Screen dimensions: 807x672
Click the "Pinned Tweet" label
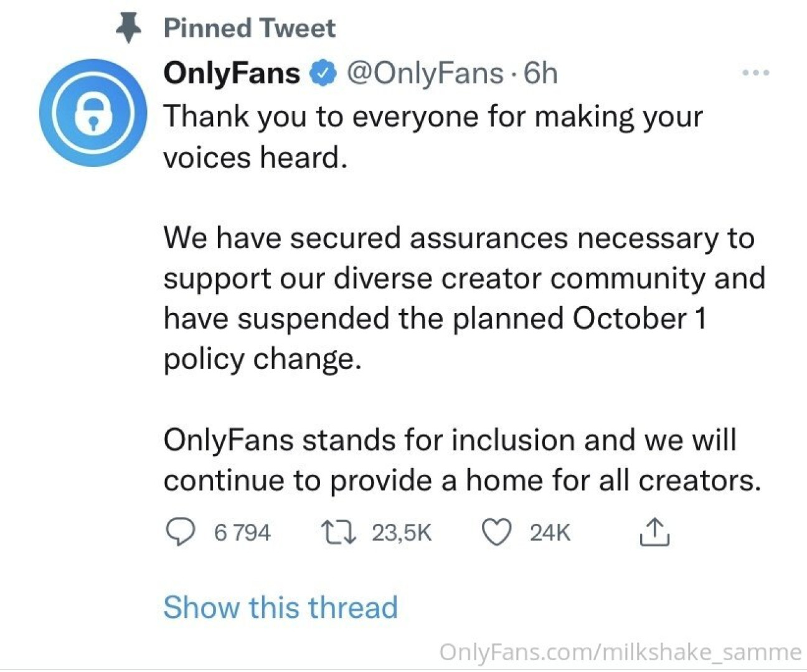[249, 29]
